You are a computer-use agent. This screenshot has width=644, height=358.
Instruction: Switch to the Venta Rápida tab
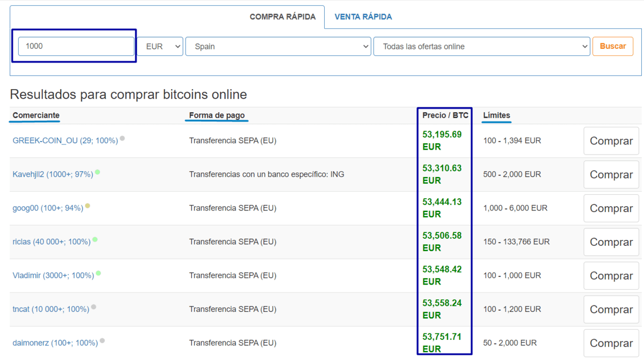363,17
